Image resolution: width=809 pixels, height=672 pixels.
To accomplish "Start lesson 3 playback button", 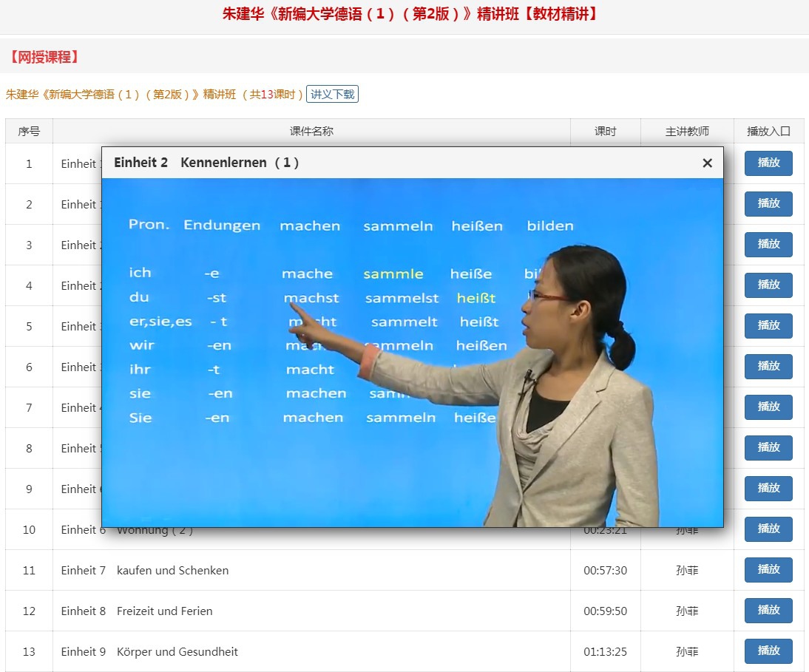I will (x=768, y=245).
